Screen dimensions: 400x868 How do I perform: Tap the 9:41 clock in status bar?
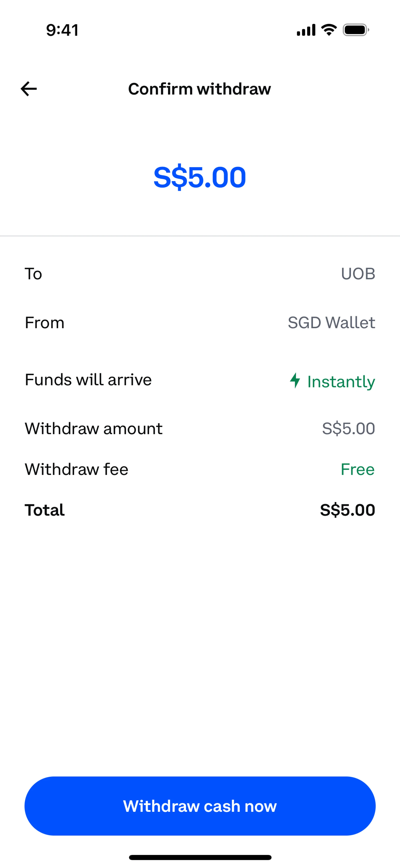(x=62, y=30)
